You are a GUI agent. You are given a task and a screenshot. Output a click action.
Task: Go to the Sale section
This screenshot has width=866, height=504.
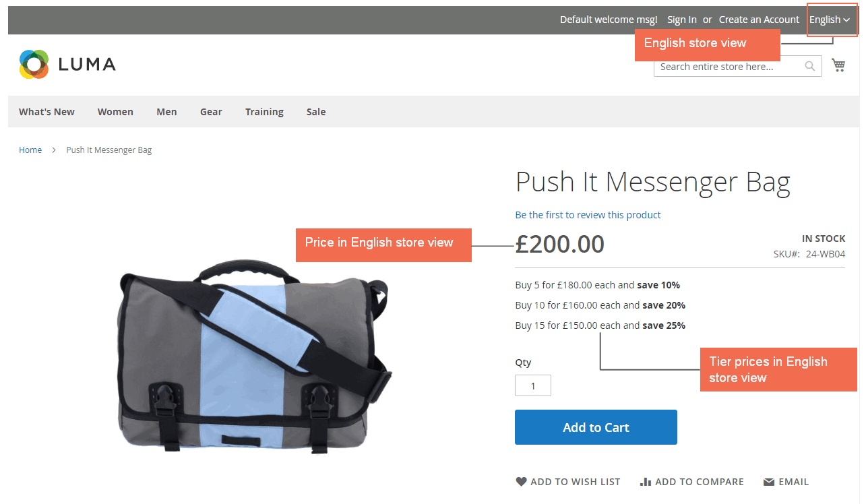[316, 112]
